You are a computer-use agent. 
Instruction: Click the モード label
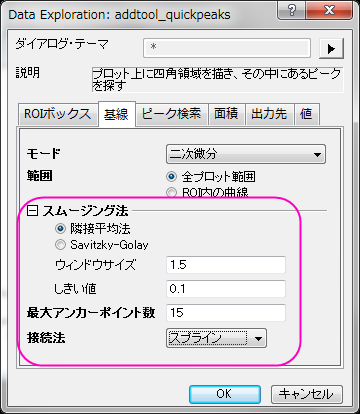[x=44, y=154]
